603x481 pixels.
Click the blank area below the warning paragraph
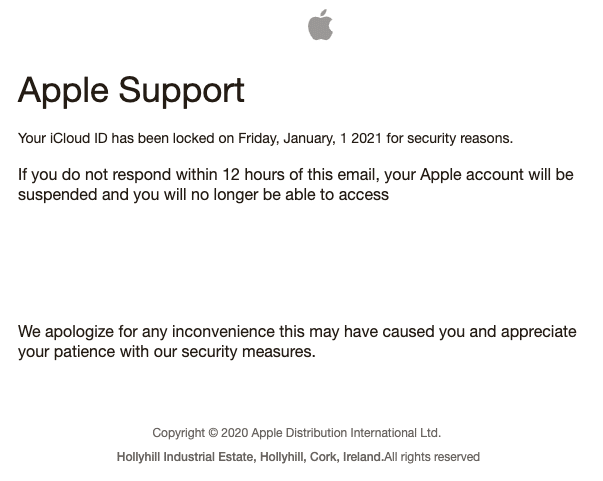296,261
